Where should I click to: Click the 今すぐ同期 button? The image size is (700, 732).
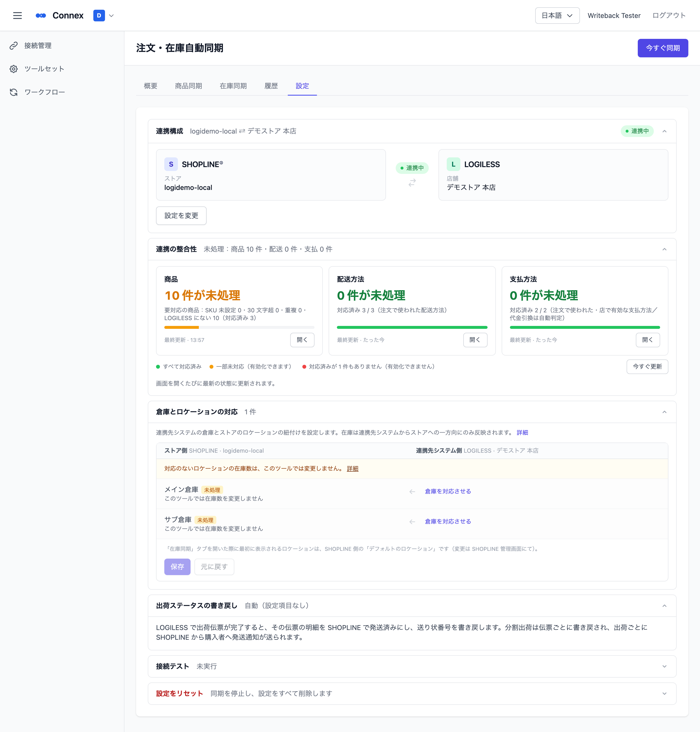(662, 48)
